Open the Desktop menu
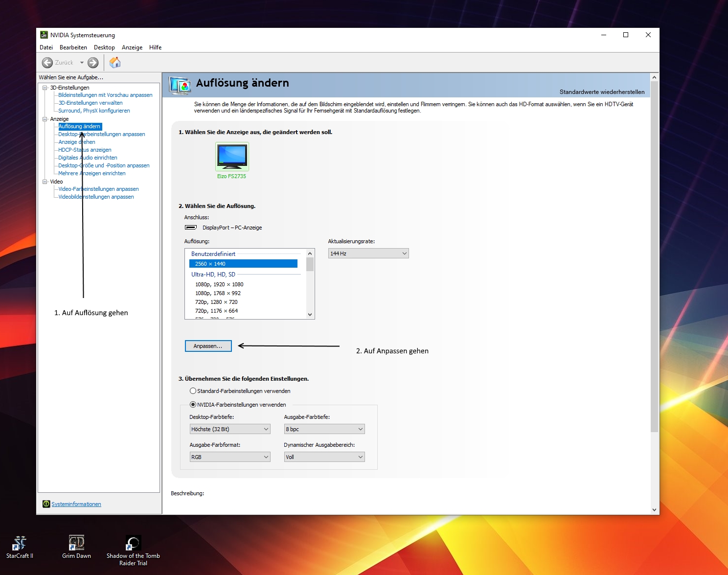 click(x=104, y=47)
